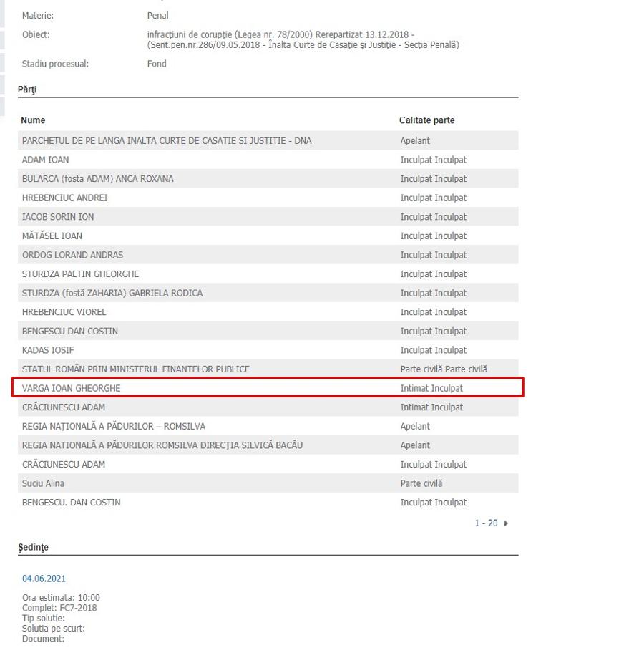Go to next page of parties arrow
This screenshot has width=644, height=658.
click(506, 523)
